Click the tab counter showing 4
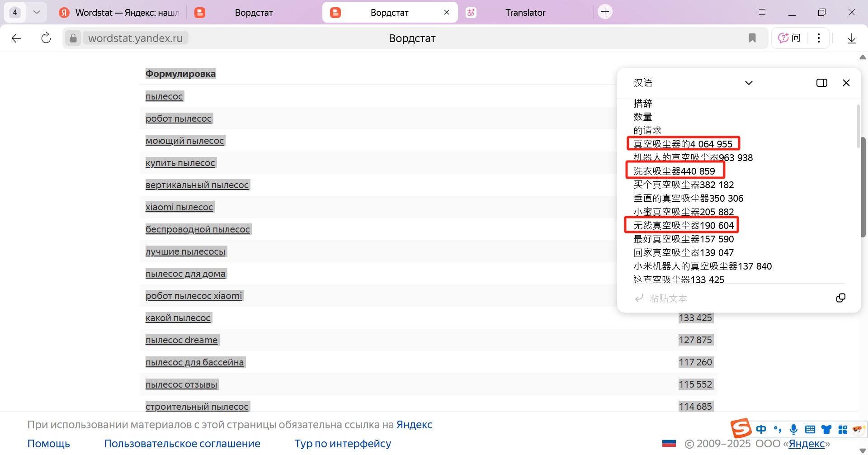Image resolution: width=868 pixels, height=455 pixels. tap(15, 12)
